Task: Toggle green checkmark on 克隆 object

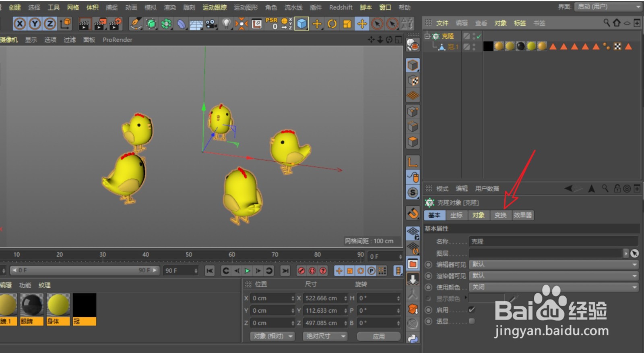Action: (x=479, y=36)
